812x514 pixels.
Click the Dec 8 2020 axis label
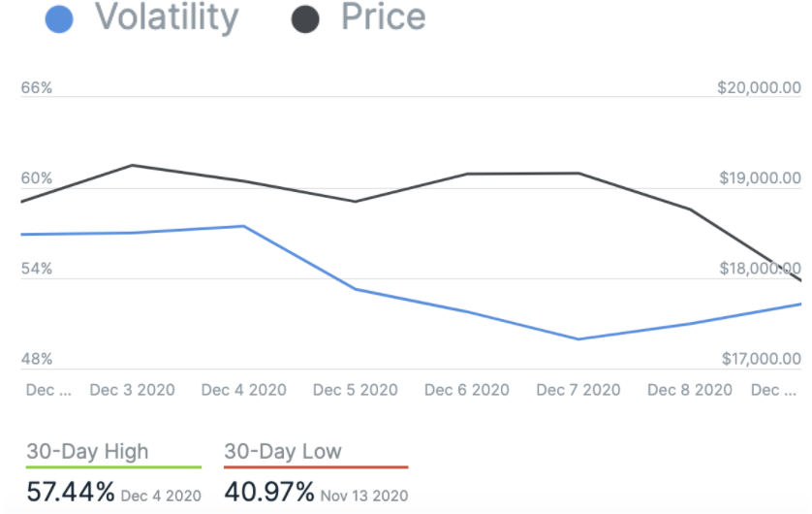click(690, 390)
